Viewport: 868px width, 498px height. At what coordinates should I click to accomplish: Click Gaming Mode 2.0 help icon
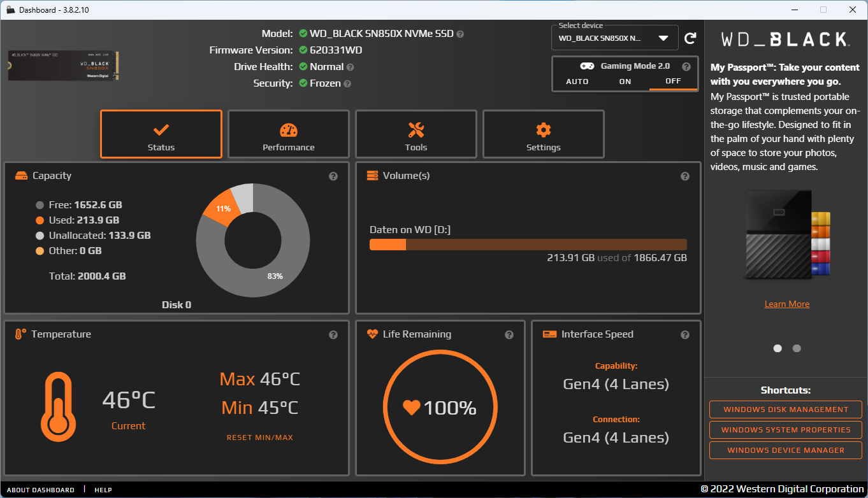click(686, 66)
